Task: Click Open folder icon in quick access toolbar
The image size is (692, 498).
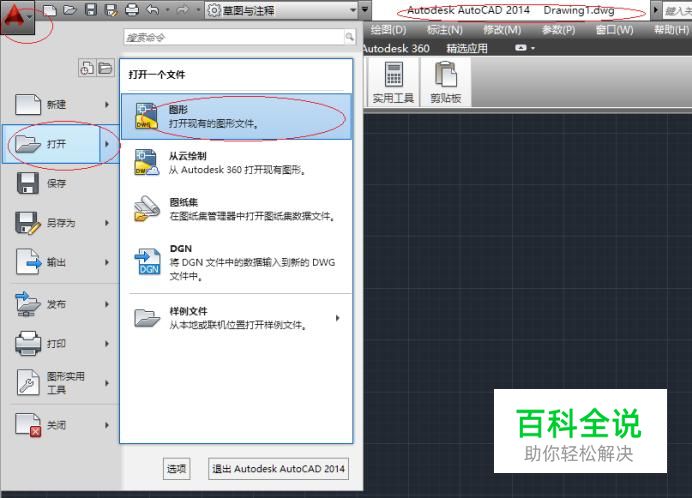Action: tap(70, 10)
